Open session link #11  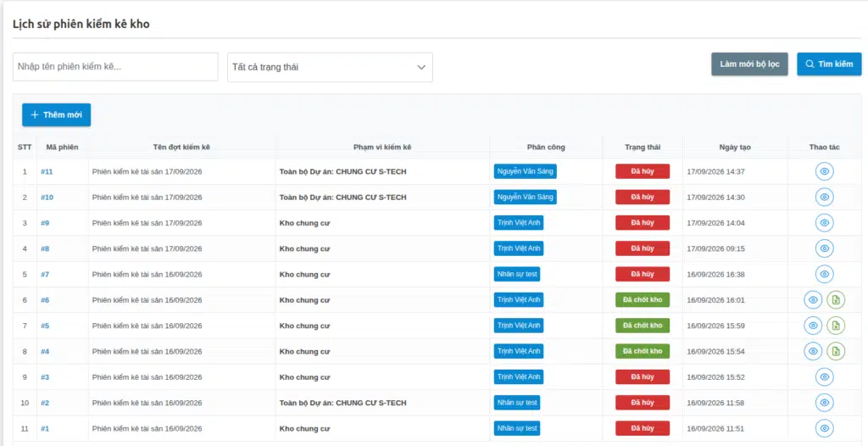47,172
